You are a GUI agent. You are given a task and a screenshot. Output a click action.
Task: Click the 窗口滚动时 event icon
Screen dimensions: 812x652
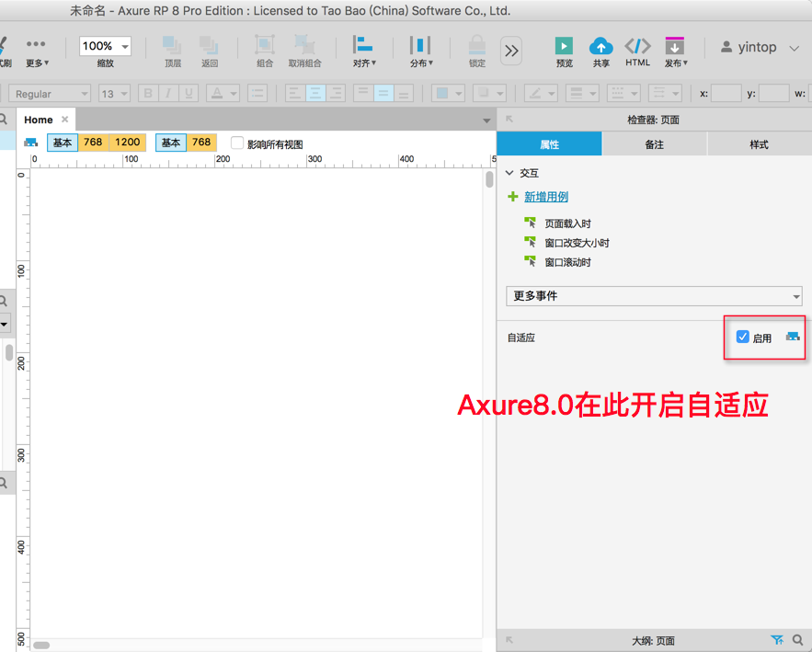[531, 261]
